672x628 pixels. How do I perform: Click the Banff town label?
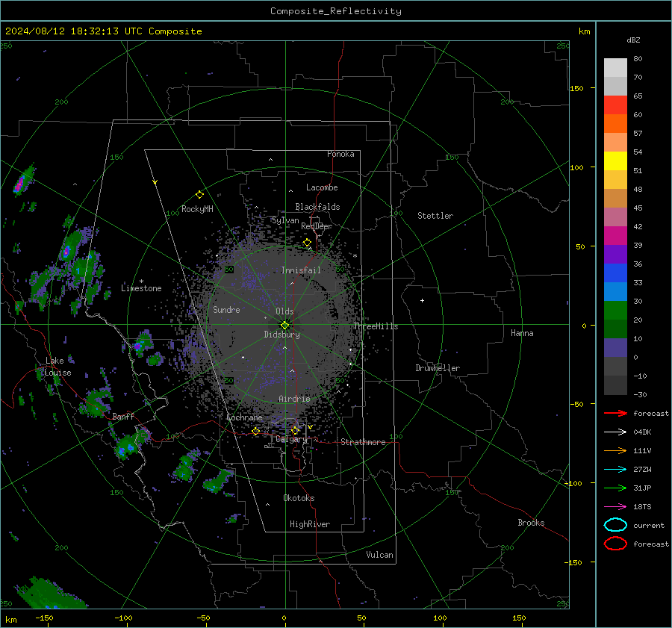[123, 416]
